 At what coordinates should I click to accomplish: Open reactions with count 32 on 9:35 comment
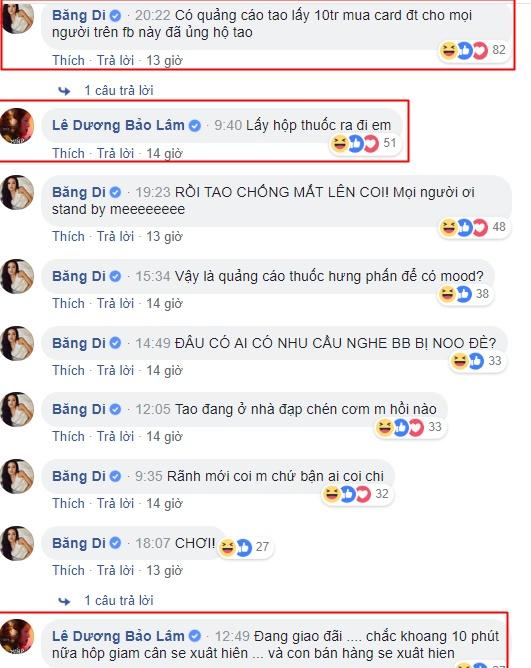356,494
